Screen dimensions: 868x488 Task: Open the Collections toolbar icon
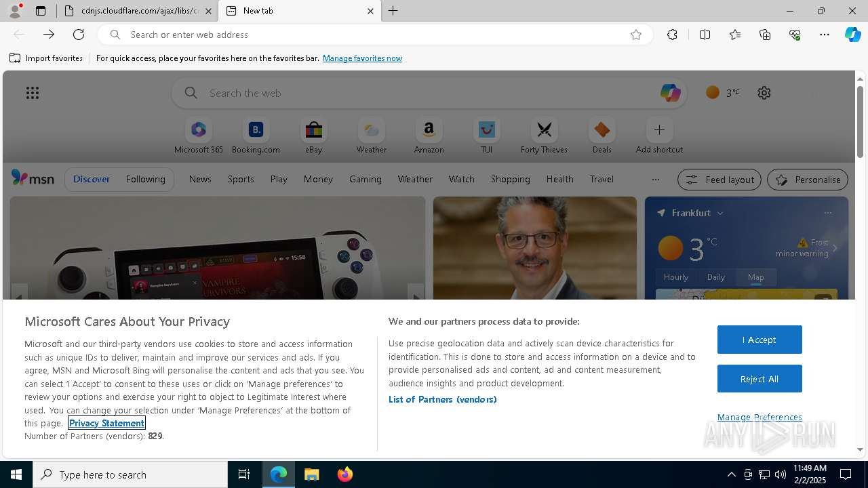[x=765, y=35]
